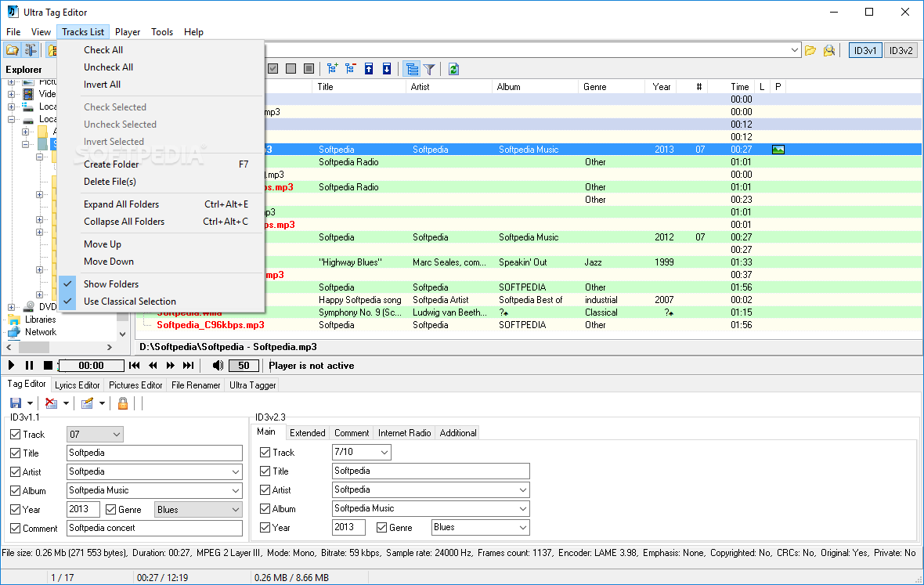Image resolution: width=924 pixels, height=585 pixels.
Task: Uncheck the ID3v2 Genre checkbox
Action: pyautogui.click(x=382, y=528)
